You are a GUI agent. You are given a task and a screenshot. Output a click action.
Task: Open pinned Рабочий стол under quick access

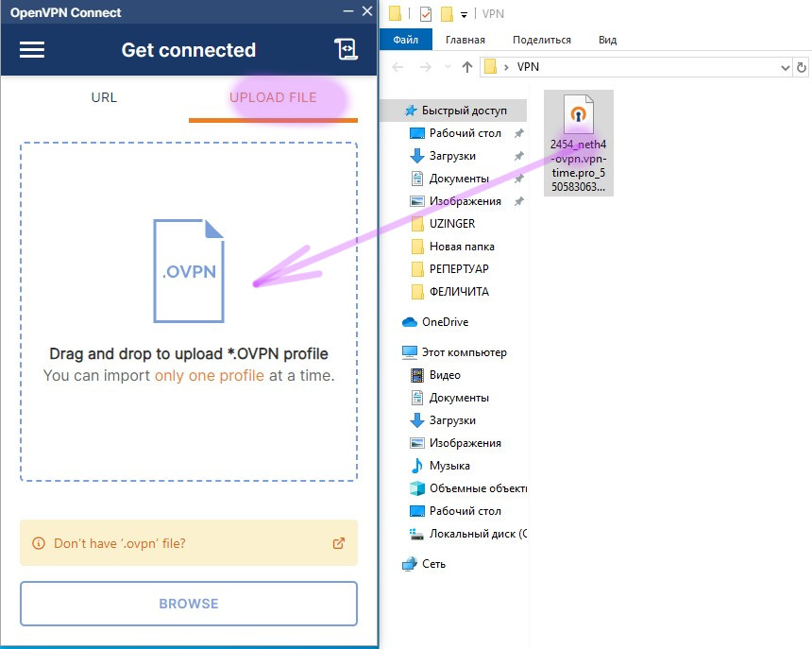tap(465, 133)
